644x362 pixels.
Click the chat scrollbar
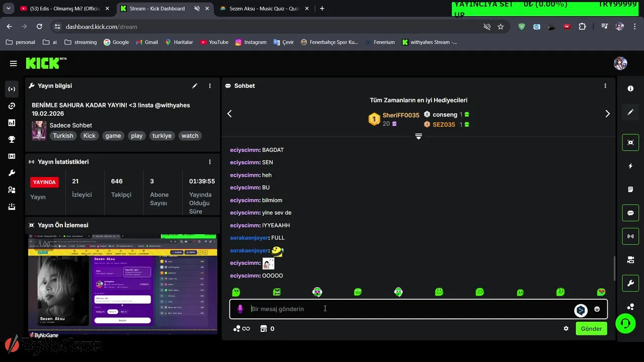pos(613,269)
